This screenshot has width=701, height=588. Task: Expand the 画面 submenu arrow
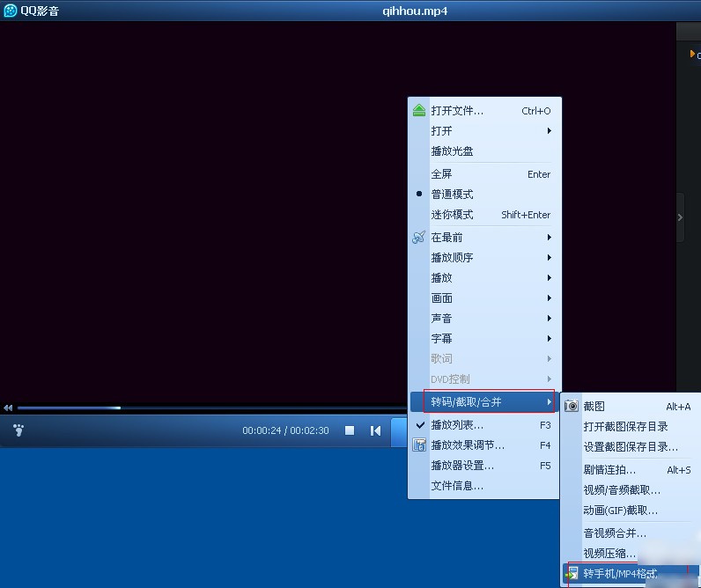click(x=549, y=298)
